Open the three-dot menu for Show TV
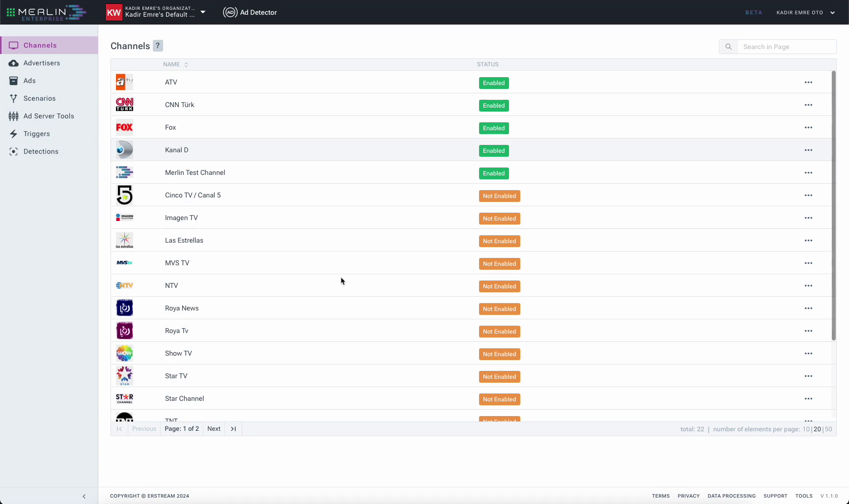This screenshot has width=849, height=504. pyautogui.click(x=808, y=353)
